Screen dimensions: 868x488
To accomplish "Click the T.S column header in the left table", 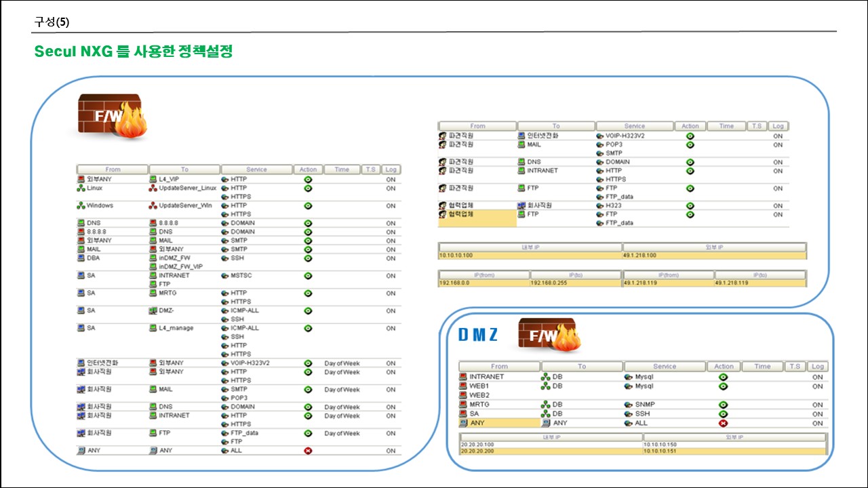I will (370, 169).
